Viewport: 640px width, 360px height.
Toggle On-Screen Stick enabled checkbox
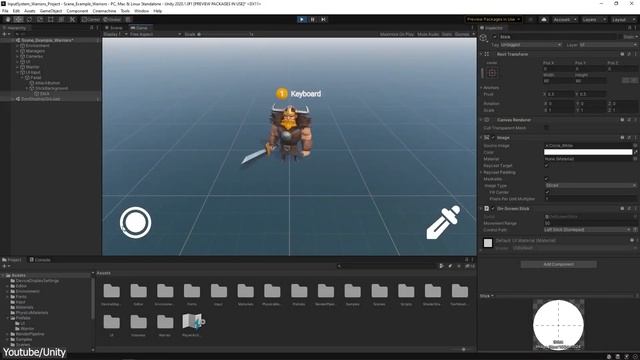(x=493, y=209)
